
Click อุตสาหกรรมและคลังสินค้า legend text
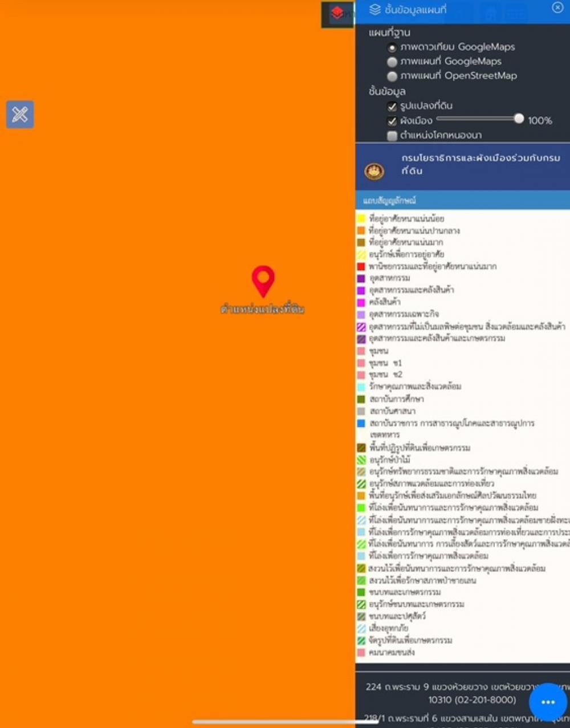(412, 290)
